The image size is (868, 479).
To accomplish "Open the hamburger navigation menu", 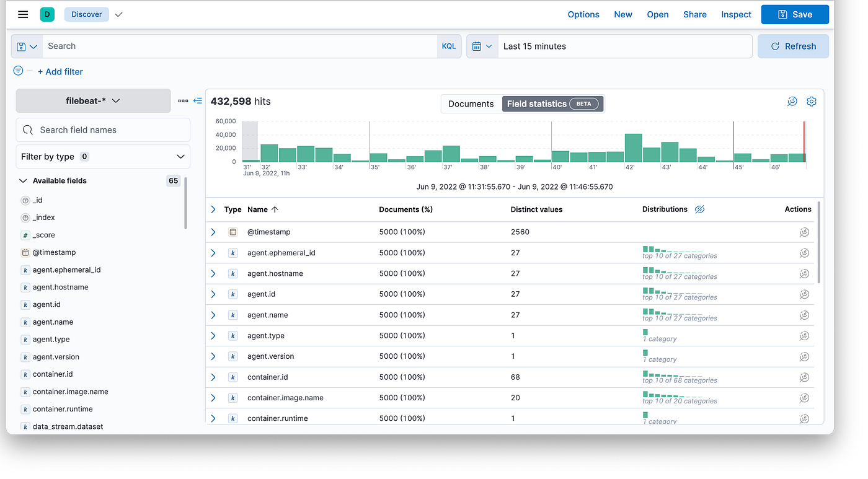I will click(23, 14).
